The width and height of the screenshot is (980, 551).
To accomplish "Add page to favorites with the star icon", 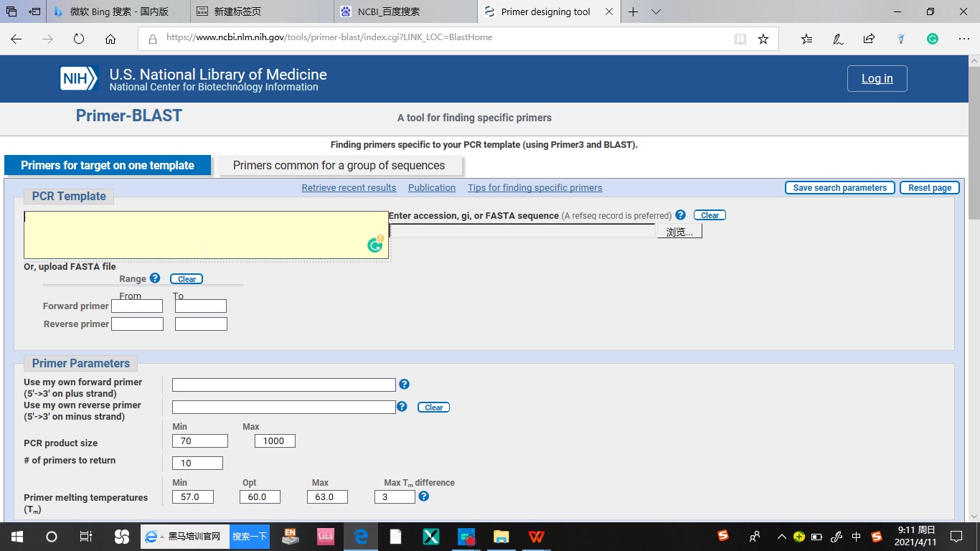I will point(763,39).
